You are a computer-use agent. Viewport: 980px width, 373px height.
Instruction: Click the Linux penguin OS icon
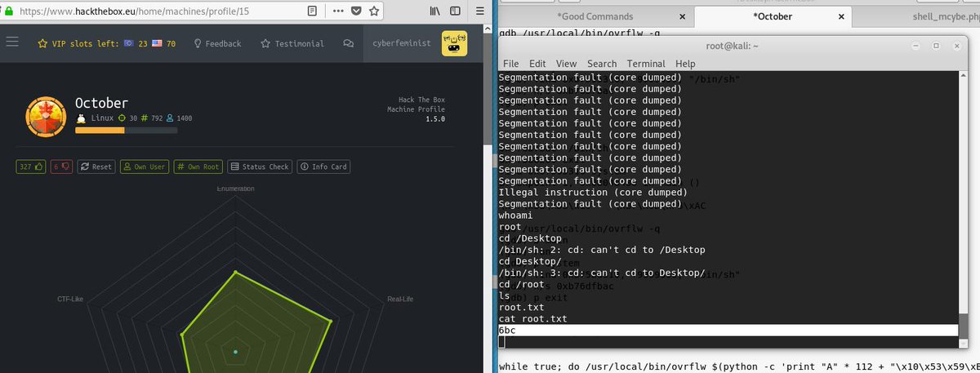[81, 118]
